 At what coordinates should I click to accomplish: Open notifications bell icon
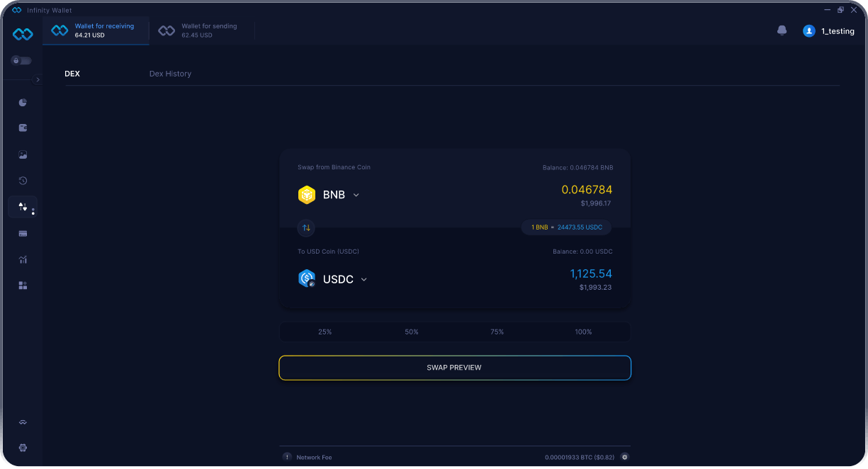(x=782, y=30)
